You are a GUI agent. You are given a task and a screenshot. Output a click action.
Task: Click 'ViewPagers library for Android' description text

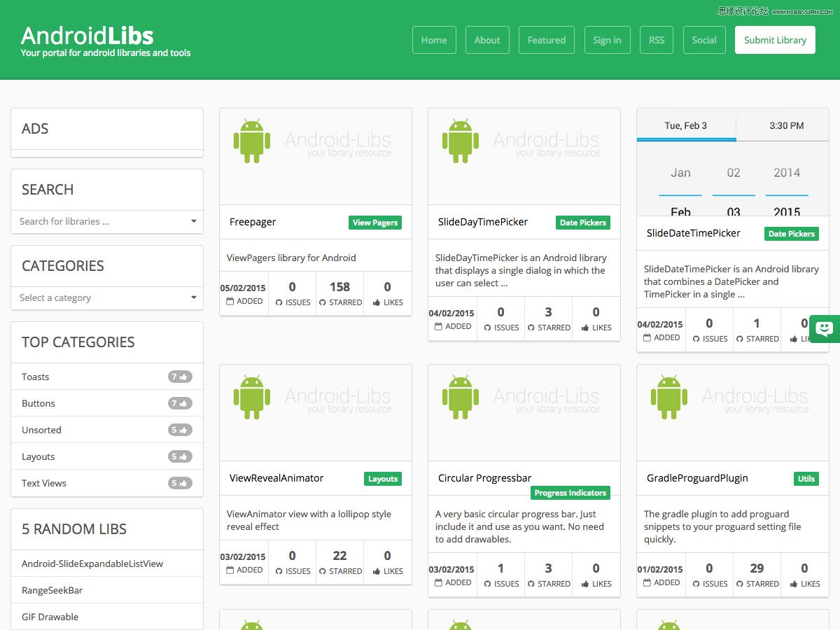(291, 258)
